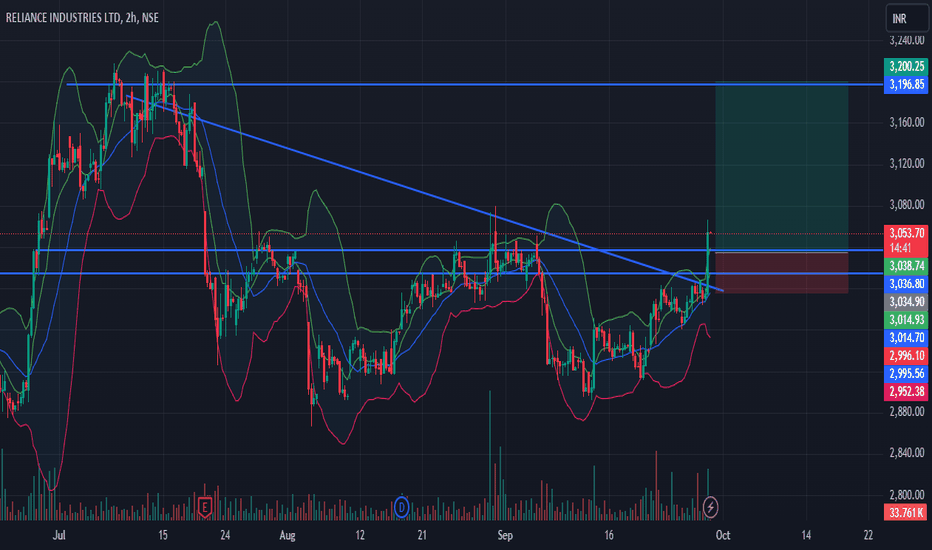Image resolution: width=932 pixels, height=550 pixels.
Task: Select the 2,996.10 red price label
Action: [x=906, y=356]
